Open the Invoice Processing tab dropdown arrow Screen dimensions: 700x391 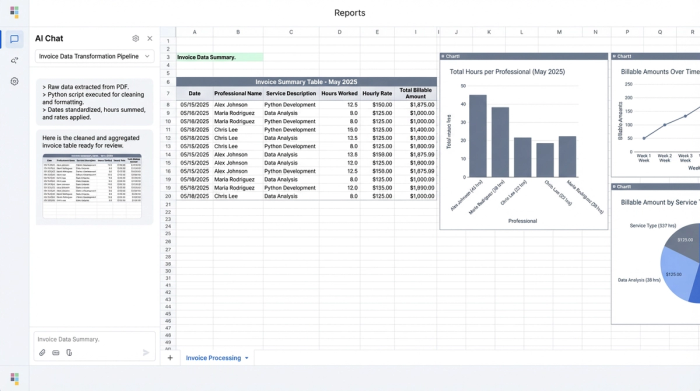point(246,358)
